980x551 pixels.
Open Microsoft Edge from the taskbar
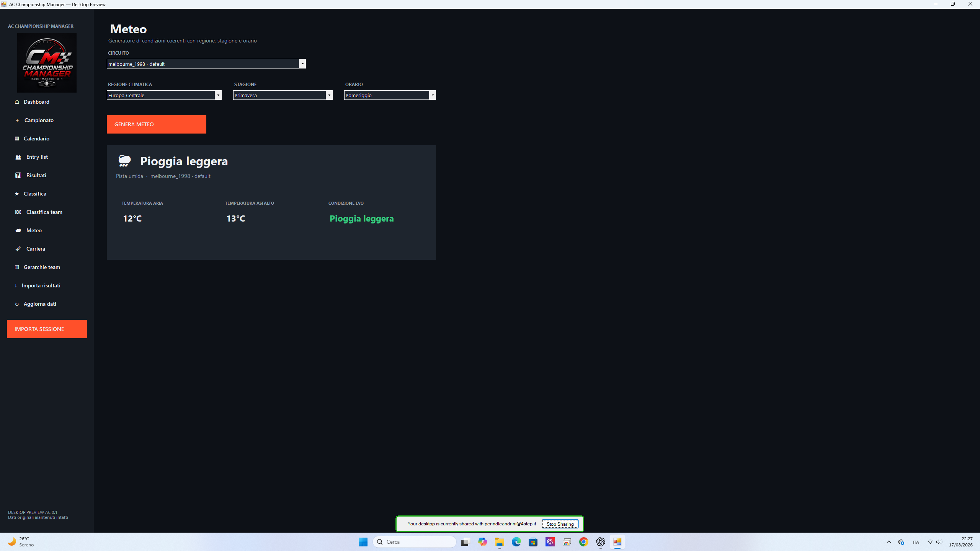coord(516,542)
